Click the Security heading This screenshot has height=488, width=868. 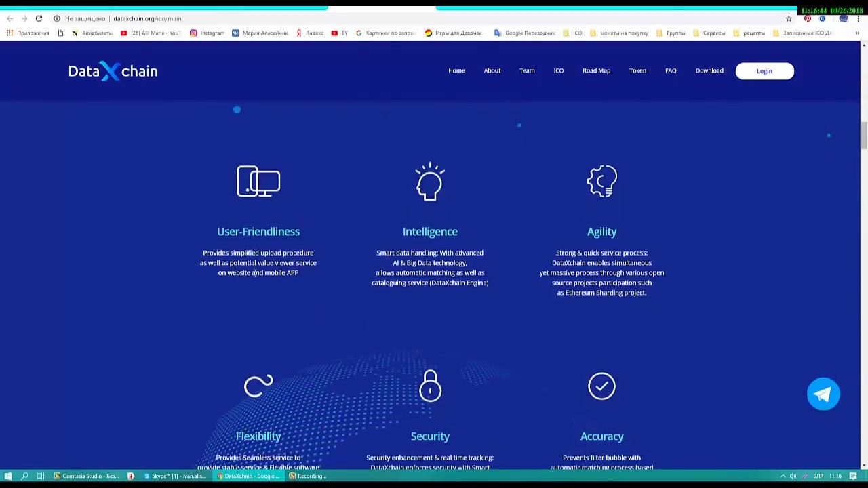pos(430,436)
